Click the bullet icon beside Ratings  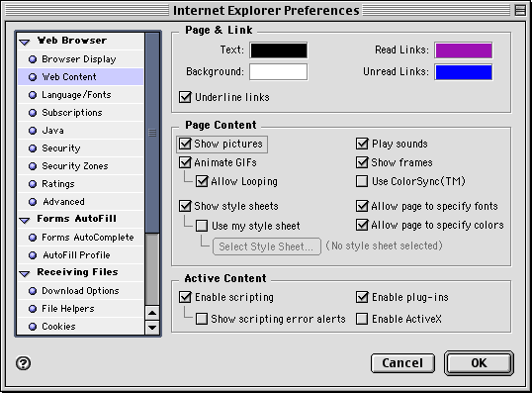[33, 184]
